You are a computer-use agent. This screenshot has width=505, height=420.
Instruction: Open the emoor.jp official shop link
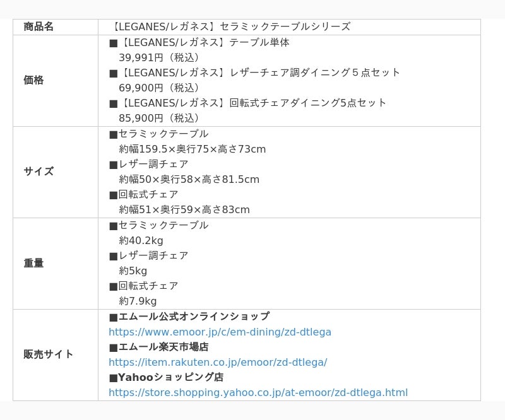tap(220, 332)
